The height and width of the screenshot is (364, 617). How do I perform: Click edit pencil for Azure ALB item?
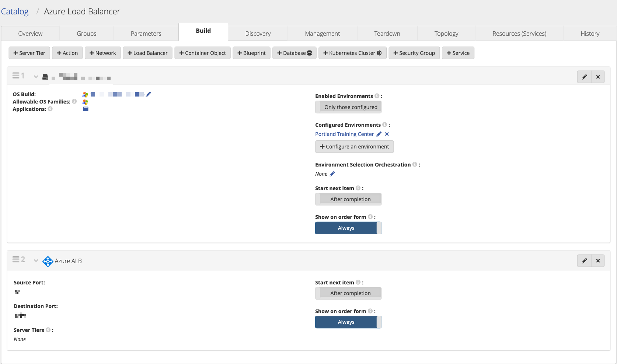[x=584, y=261]
